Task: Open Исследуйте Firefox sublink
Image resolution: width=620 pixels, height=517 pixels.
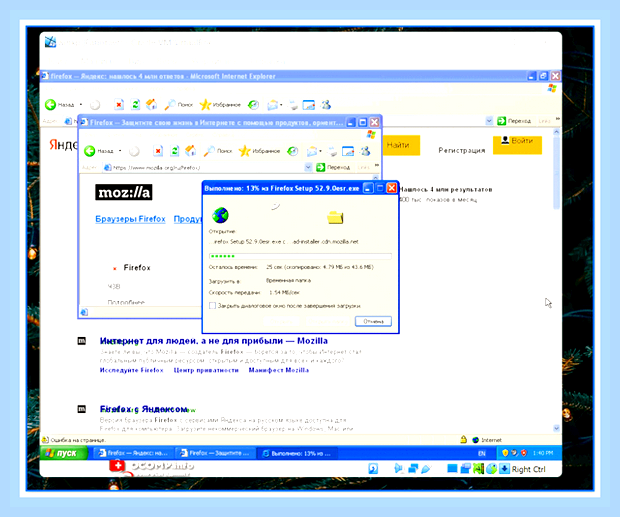Action: point(131,370)
